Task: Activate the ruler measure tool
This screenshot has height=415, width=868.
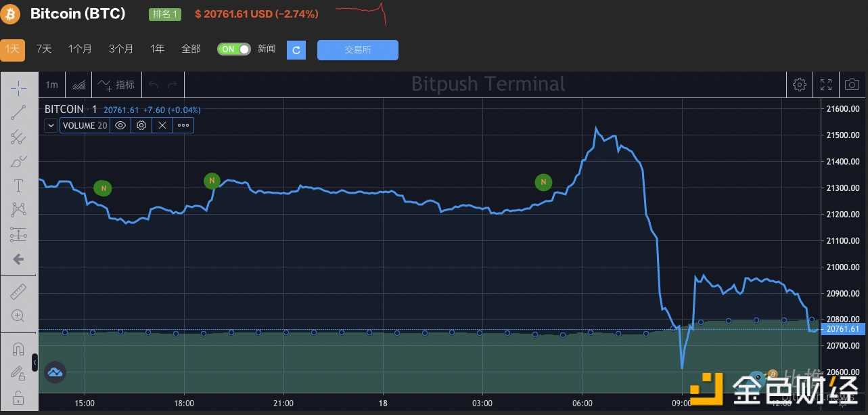Action: [18, 292]
